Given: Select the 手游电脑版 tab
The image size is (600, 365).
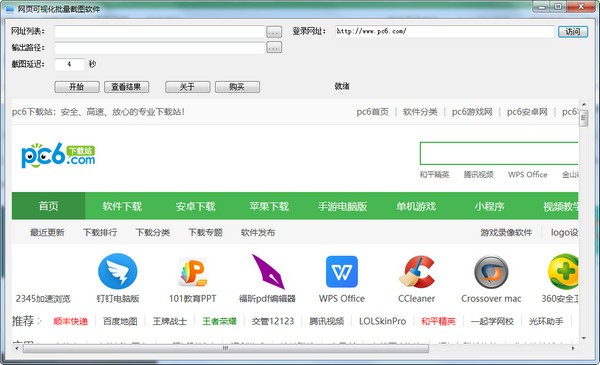Looking at the screenshot, I should click(x=342, y=207).
